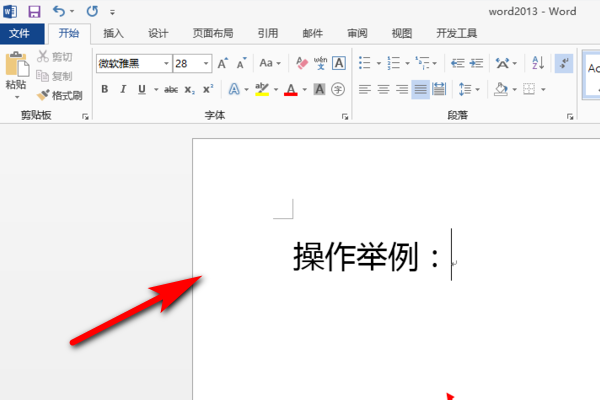600x400 pixels.
Task: Align text left
Action: [x=365, y=90]
